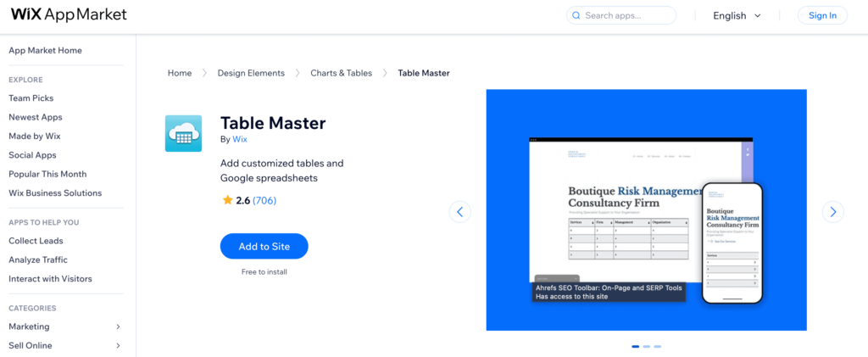Click the yellow rating star icon

click(x=227, y=200)
